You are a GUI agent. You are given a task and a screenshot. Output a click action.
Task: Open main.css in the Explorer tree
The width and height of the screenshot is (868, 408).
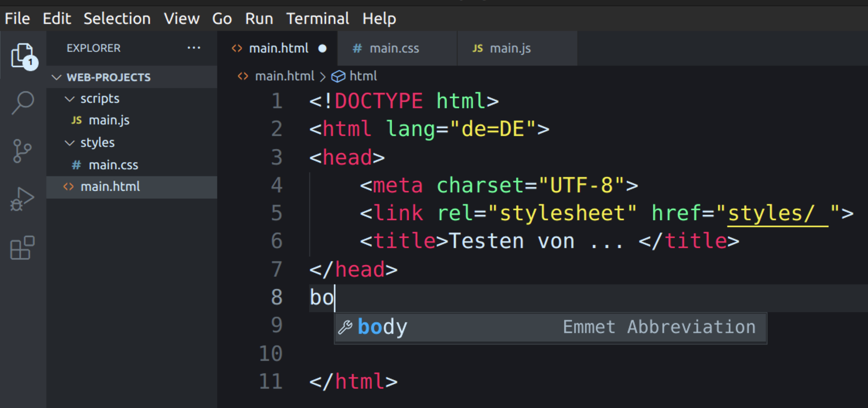pos(131,165)
